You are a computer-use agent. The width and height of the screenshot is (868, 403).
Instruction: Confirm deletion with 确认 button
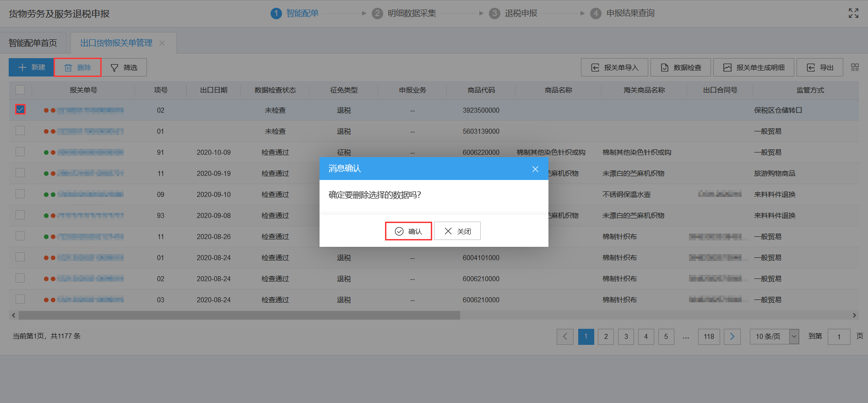(x=408, y=231)
